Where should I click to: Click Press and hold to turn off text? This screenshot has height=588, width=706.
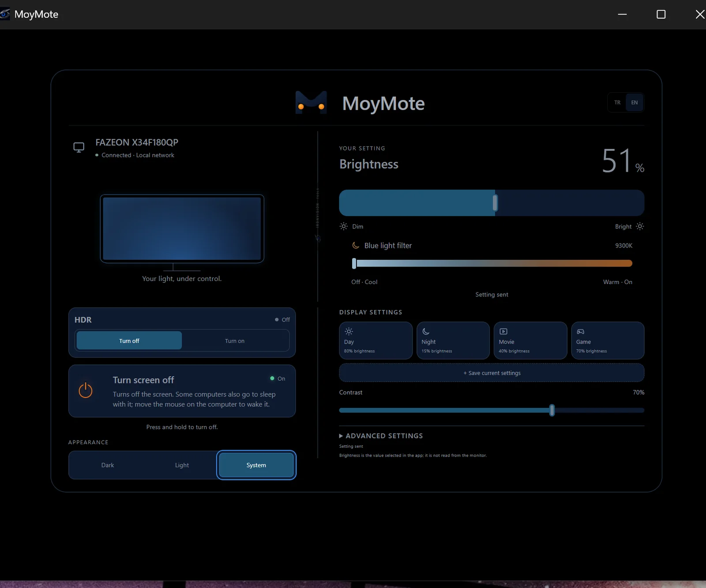182,427
